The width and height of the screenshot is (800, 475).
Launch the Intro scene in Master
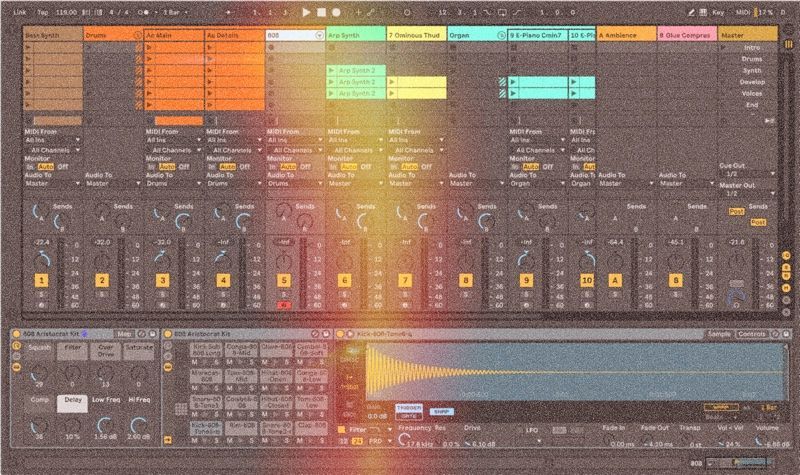[x=723, y=47]
